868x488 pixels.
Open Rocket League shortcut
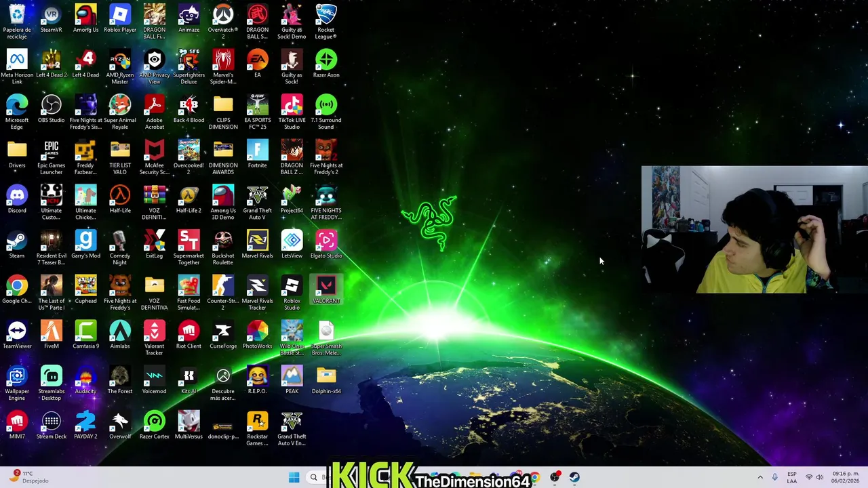[x=326, y=21]
